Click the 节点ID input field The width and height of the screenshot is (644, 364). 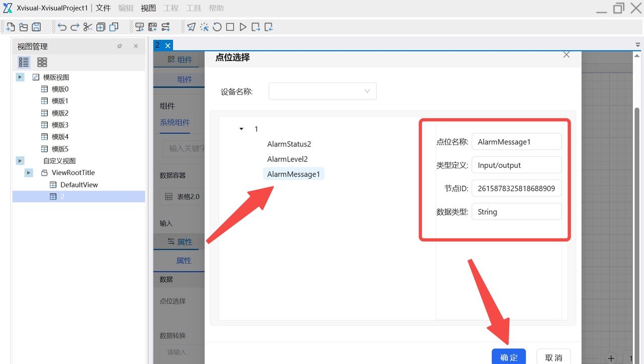pyautogui.click(x=516, y=189)
